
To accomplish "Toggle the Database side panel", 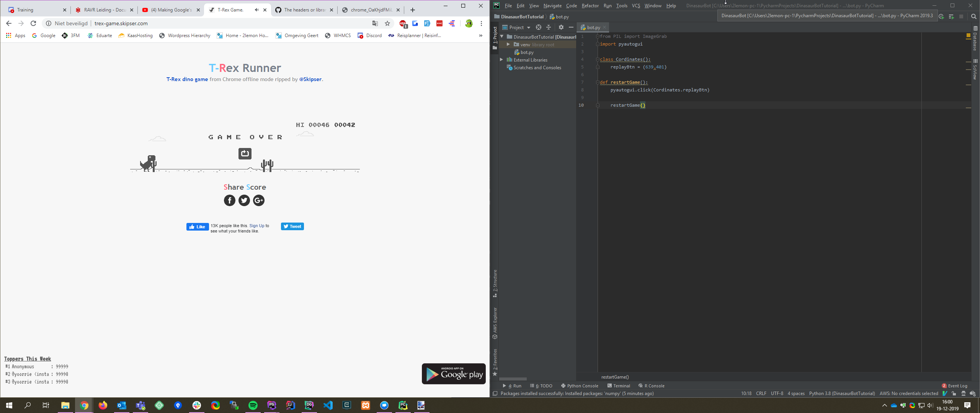I will [x=975, y=38].
